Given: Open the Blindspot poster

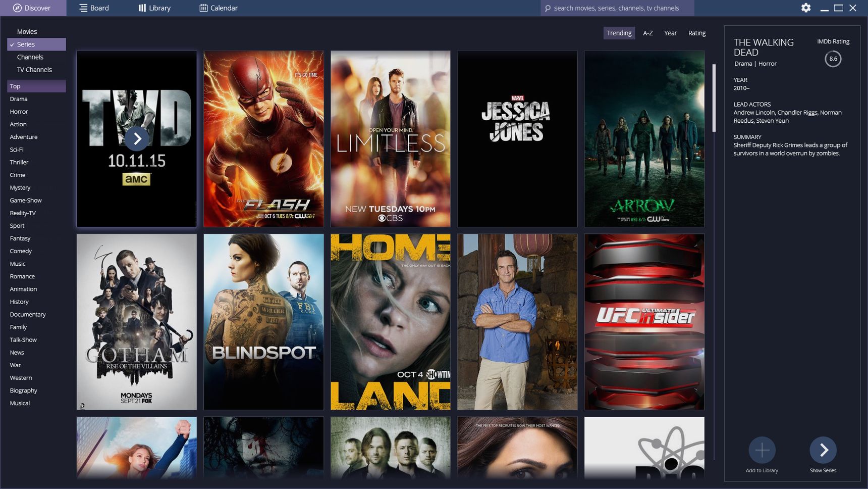Looking at the screenshot, I should [263, 322].
